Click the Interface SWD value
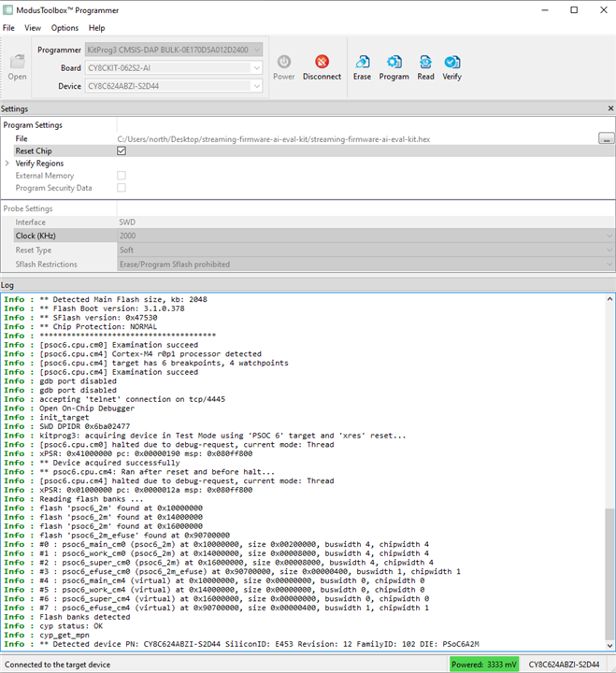 click(x=127, y=222)
